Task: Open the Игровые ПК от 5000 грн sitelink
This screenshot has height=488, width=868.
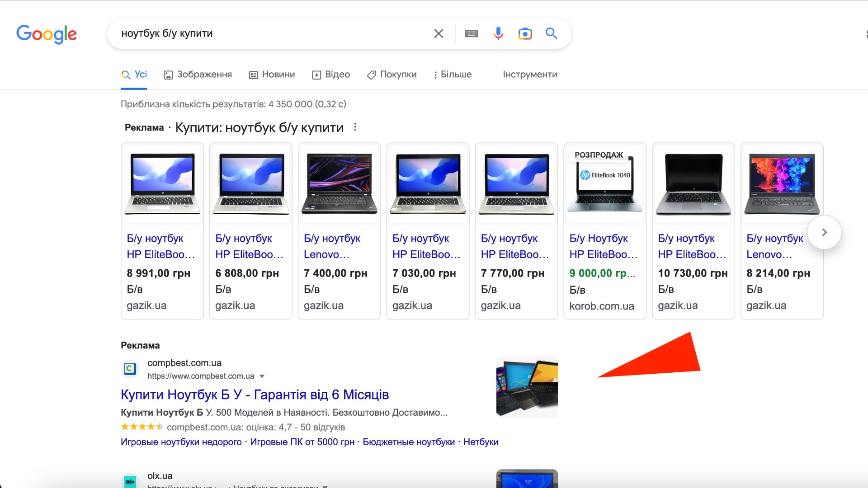Action: 302,442
